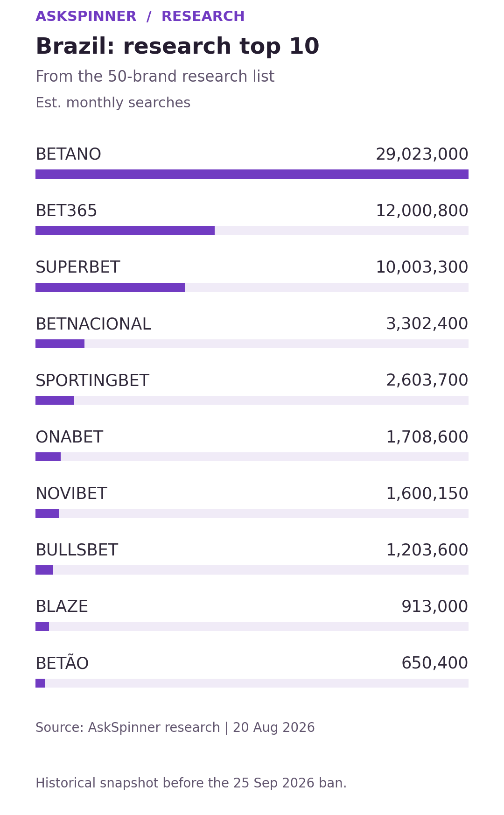Screen dimensions: 504x815
Task: Select the BETÃO brand label
Action: tap(62, 663)
